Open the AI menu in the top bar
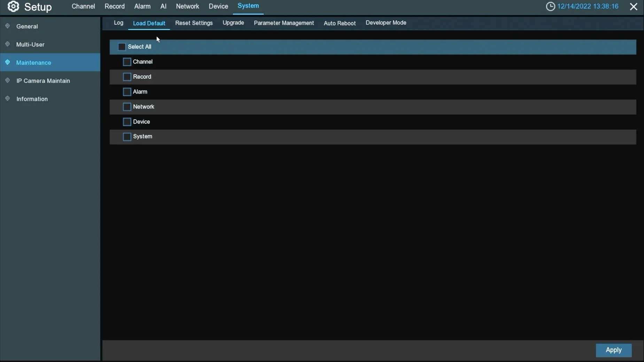 163,6
